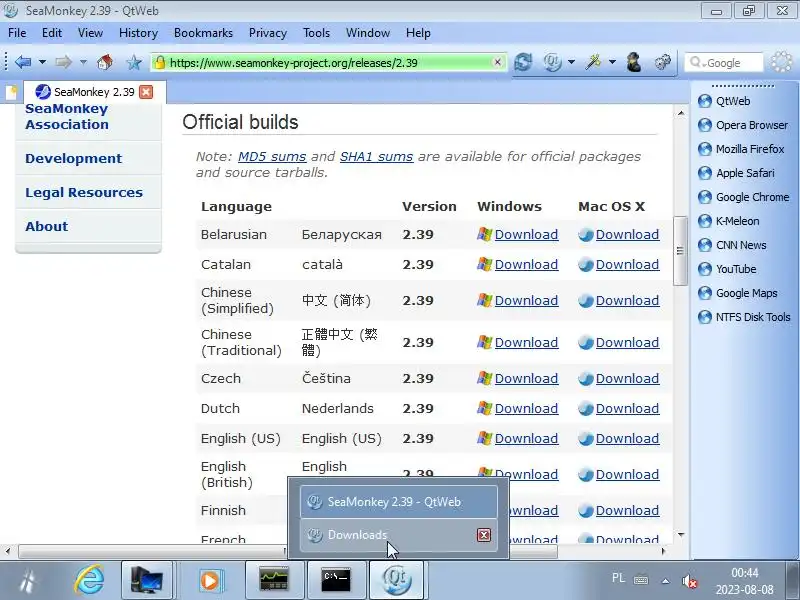
Task: Click the Forward navigation arrow
Action: pos(63,62)
